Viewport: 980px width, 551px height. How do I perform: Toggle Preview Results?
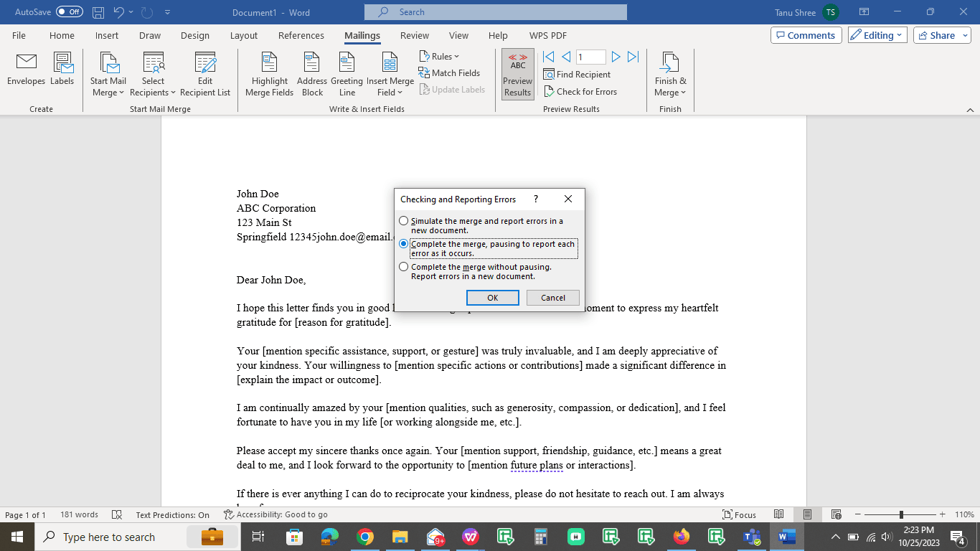(517, 74)
